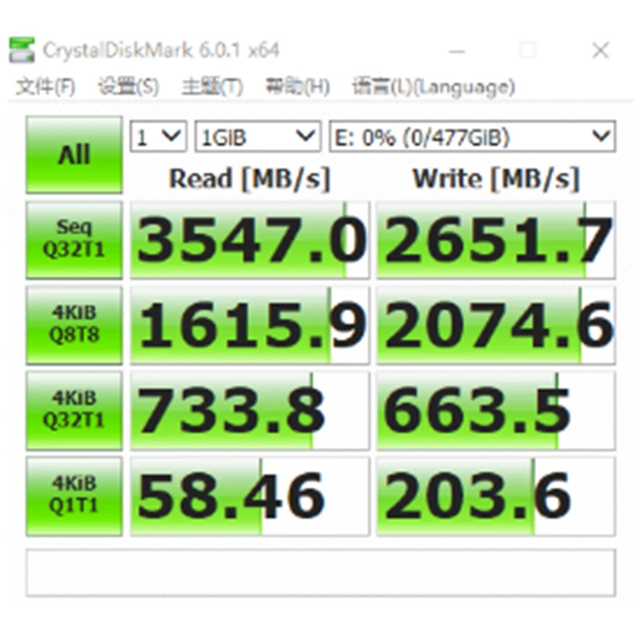This screenshot has height=644, width=644.
Task: Select the Seq read result 3547.0
Action: click(250, 240)
